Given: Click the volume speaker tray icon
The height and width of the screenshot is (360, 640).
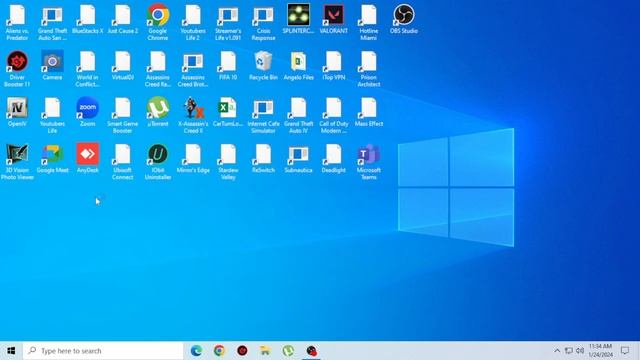Looking at the screenshot, I should [580, 351].
